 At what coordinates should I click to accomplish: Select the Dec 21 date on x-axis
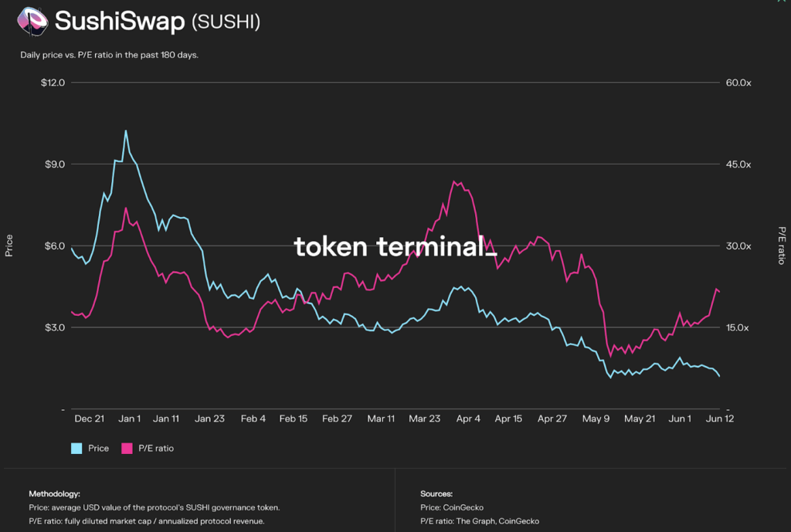90,418
